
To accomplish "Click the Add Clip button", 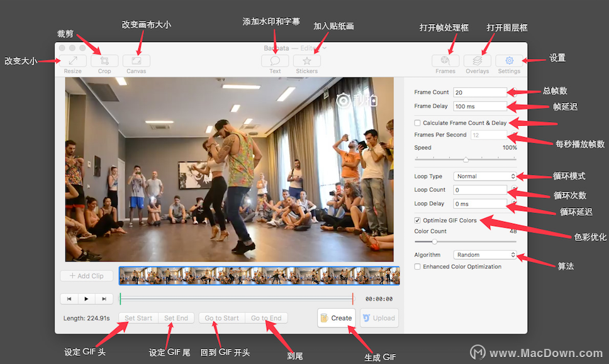I will [87, 276].
